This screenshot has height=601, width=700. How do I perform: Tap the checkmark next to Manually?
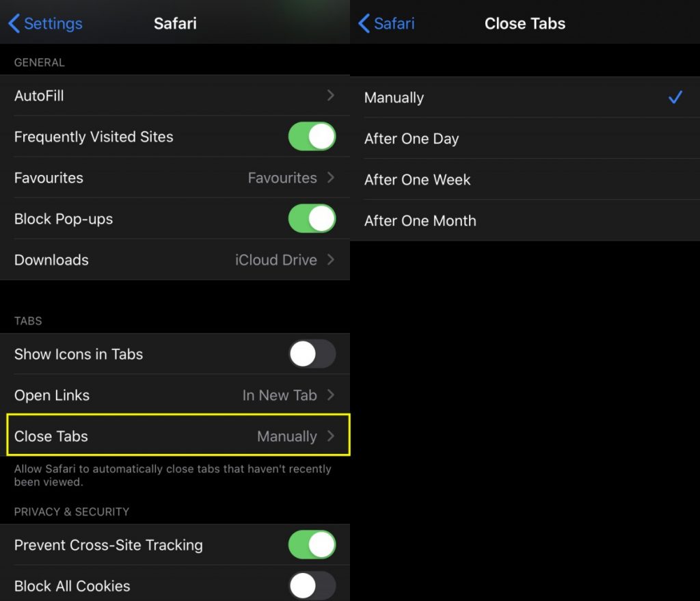[675, 97]
